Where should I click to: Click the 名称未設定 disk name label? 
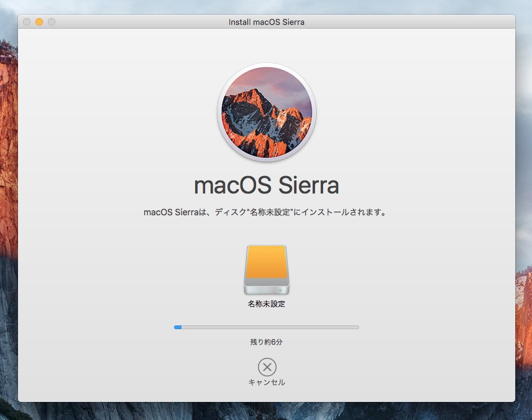267,304
